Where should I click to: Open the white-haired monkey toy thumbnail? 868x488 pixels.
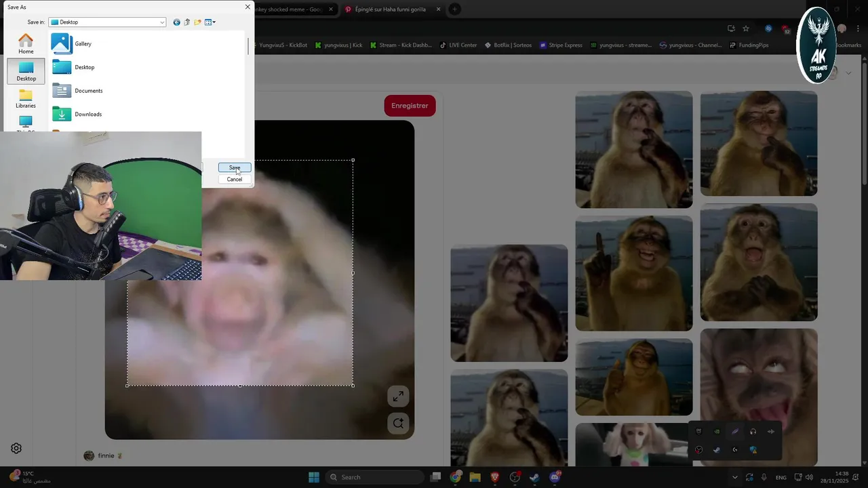tap(634, 445)
